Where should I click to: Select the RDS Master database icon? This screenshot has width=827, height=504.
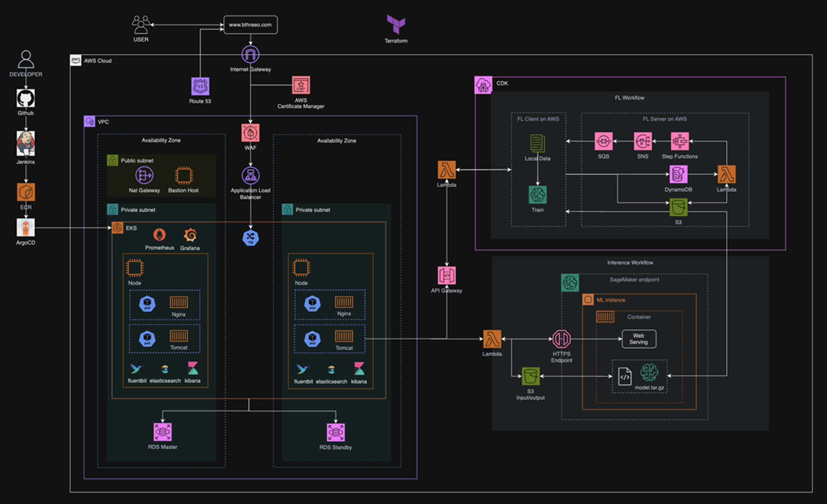coord(163,432)
